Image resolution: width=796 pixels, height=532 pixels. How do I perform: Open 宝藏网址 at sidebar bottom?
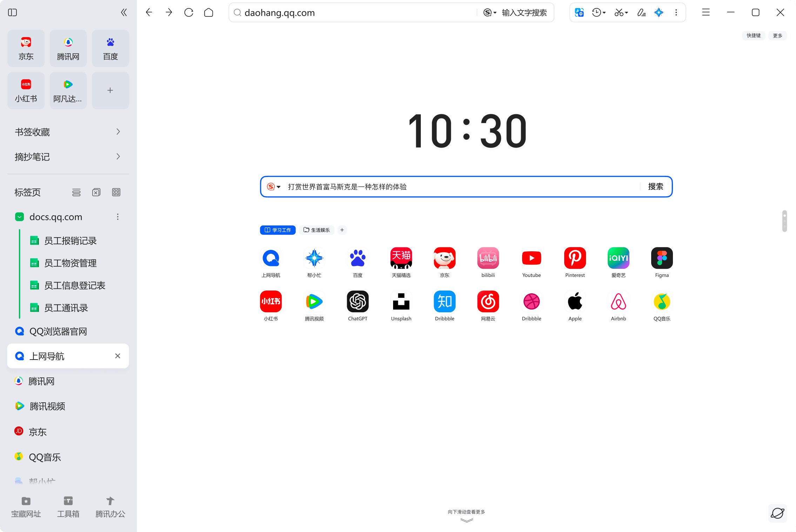(26, 507)
